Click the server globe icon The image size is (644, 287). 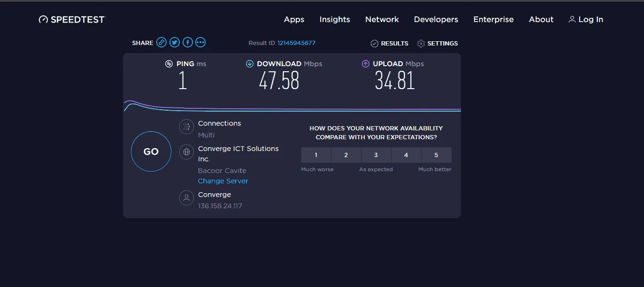tap(187, 152)
